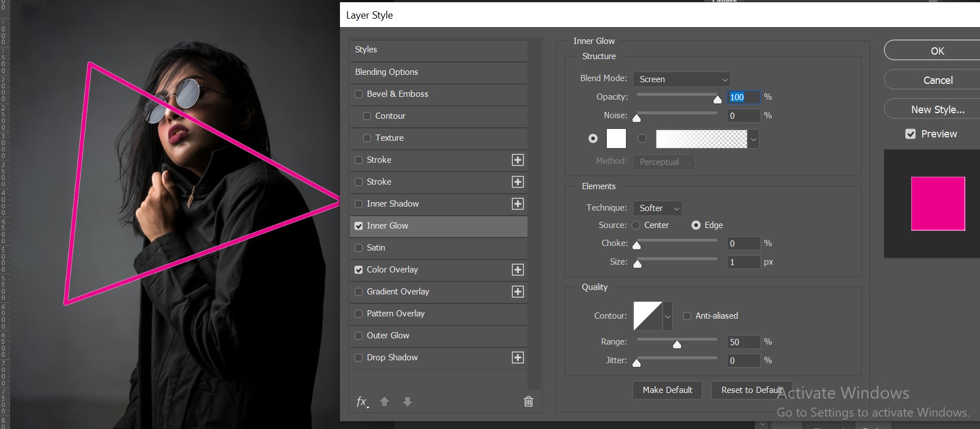
Task: Enable Bevel & Emboss checkbox
Action: (x=359, y=94)
